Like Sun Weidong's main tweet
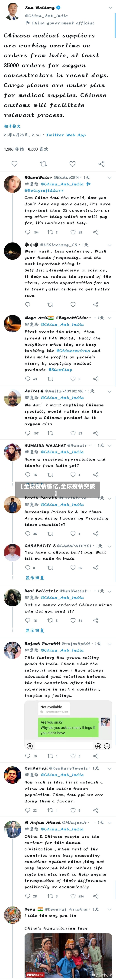116x980 pixels. (72, 164)
